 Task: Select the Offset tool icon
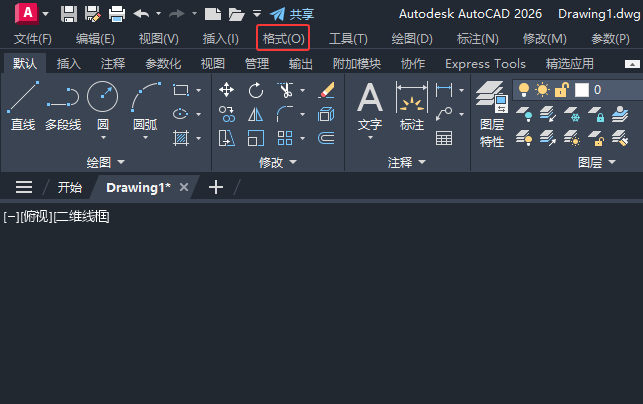click(x=326, y=138)
